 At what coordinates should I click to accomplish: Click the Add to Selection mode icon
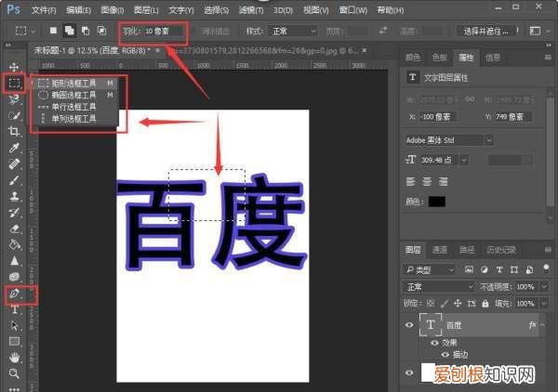(70, 31)
